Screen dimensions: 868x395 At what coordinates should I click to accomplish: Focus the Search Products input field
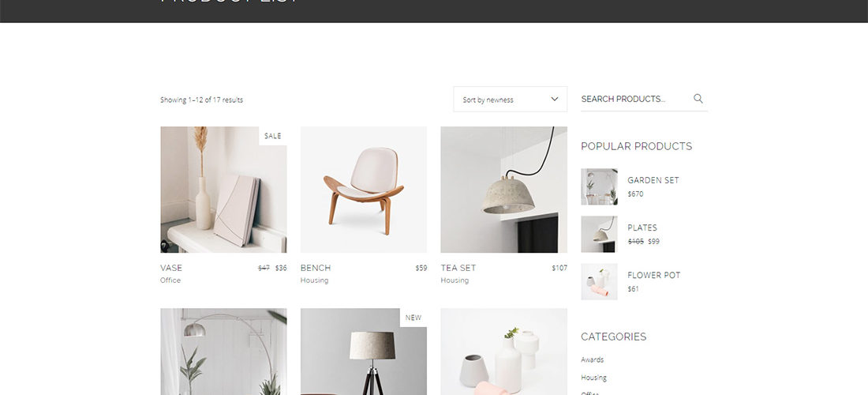pos(635,99)
